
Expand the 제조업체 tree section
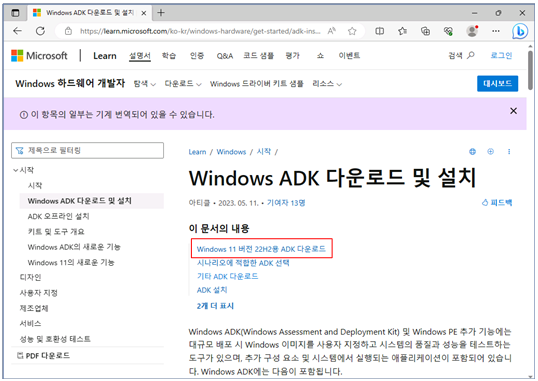pyautogui.click(x=34, y=308)
